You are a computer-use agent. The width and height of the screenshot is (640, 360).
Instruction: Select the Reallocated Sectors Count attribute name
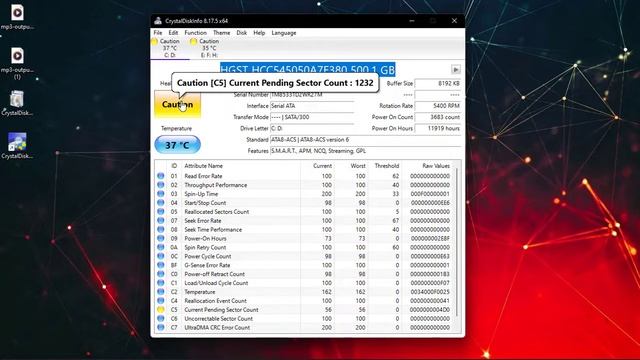pos(217,212)
